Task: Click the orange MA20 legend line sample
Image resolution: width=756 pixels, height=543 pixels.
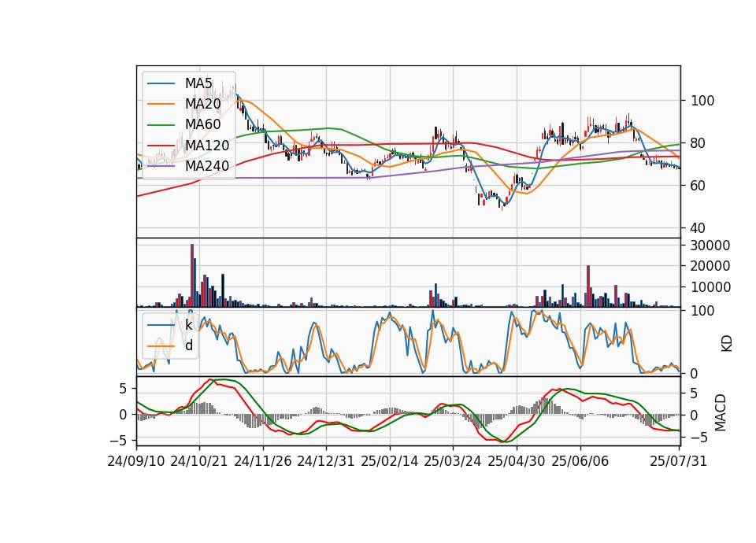Action: (x=161, y=105)
